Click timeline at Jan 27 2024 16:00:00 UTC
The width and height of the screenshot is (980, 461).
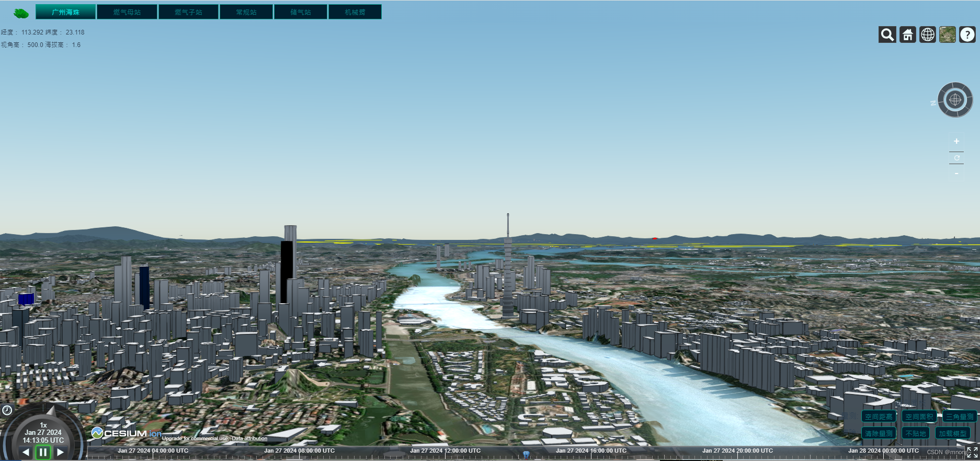tap(591, 451)
